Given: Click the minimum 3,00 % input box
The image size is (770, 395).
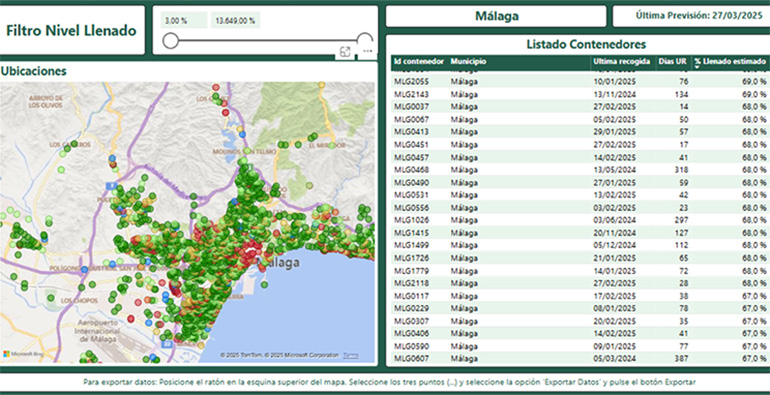Looking at the screenshot, I should point(184,21).
